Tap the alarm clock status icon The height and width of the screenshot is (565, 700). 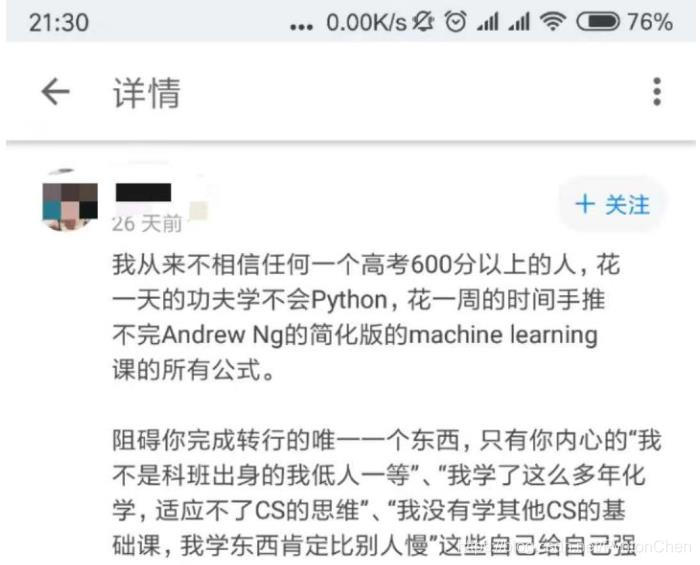(455, 21)
